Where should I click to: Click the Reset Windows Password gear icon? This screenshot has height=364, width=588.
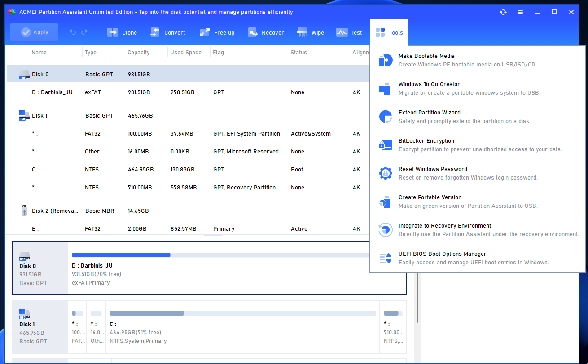click(386, 173)
